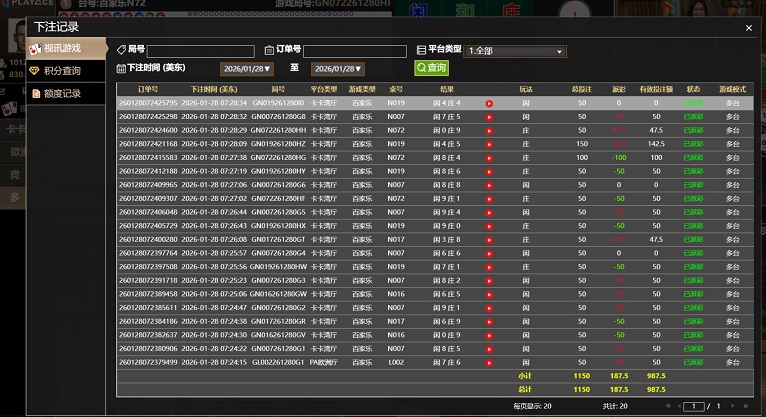
Task: Play replay for order 260128072400280
Action: [x=489, y=239]
